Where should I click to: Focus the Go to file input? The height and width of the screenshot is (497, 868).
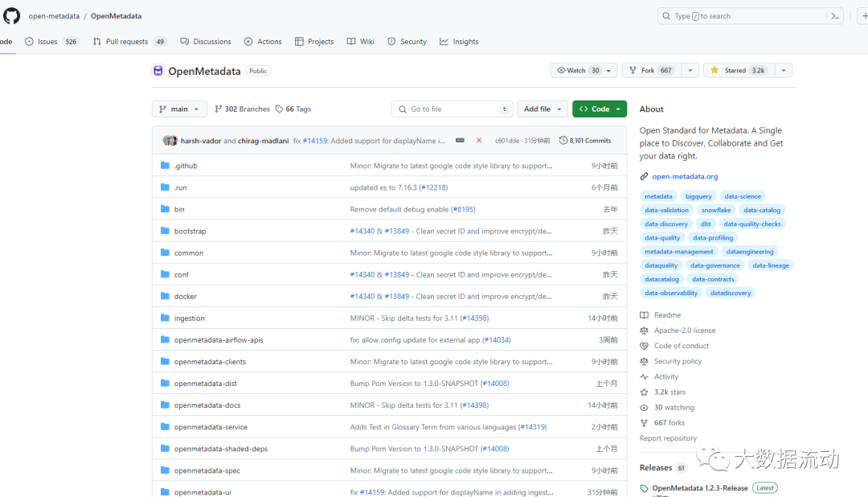pos(452,109)
